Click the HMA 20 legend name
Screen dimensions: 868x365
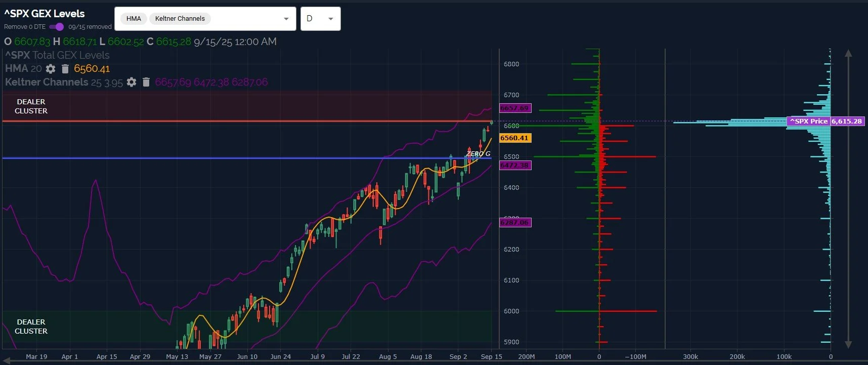tap(23, 68)
